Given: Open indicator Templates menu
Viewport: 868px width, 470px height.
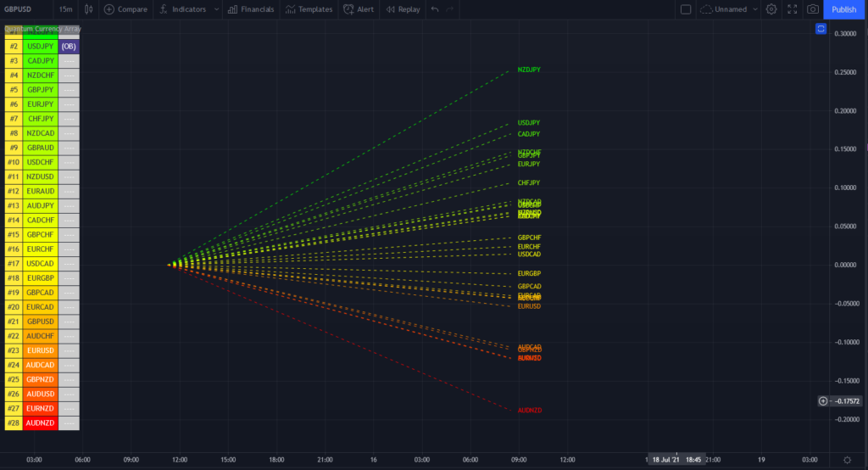Looking at the screenshot, I should point(309,9).
